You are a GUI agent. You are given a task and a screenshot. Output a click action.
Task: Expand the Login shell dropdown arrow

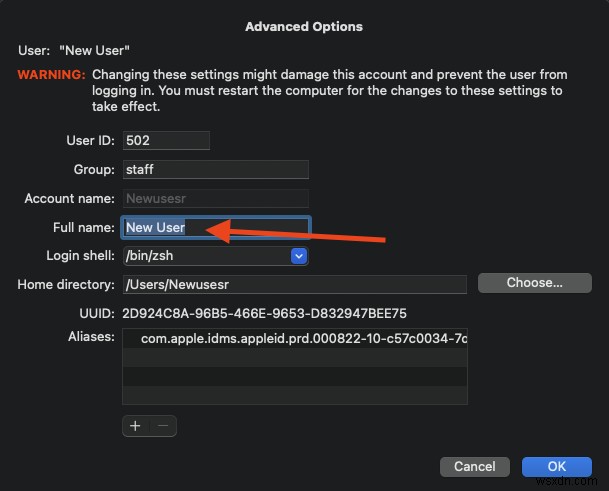(298, 256)
